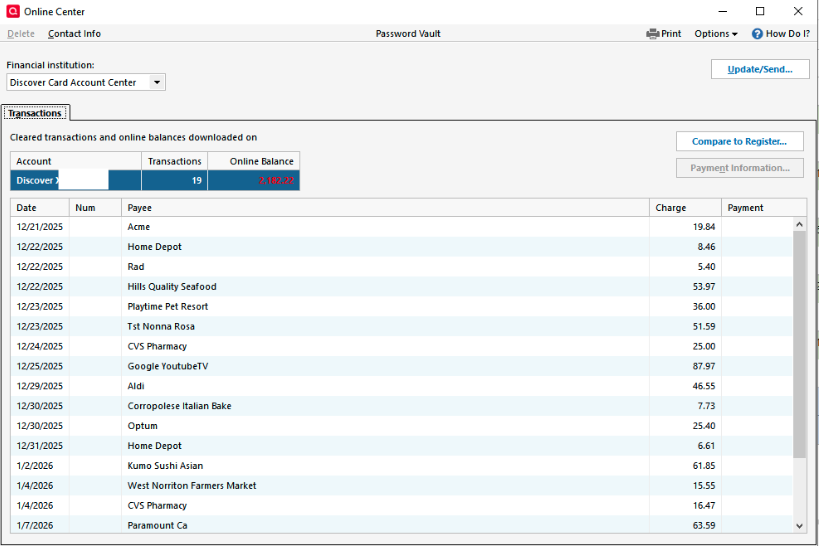This screenshot has width=821, height=546.
Task: Select the Paramount Ca transaction
Action: (401, 525)
